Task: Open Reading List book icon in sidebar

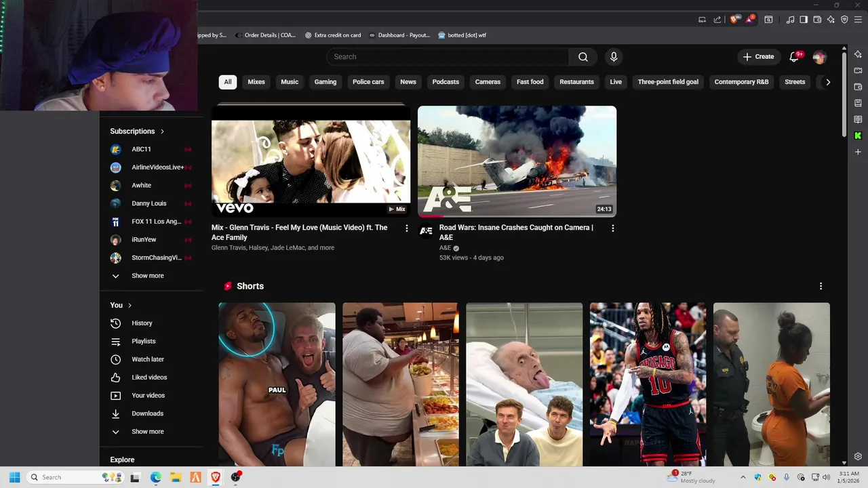Action: (x=858, y=119)
